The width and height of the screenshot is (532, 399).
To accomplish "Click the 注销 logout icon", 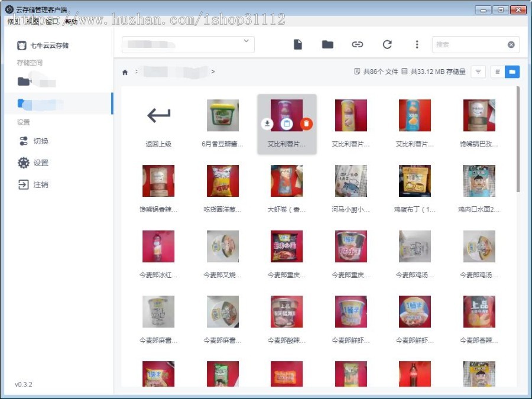I will tap(24, 184).
